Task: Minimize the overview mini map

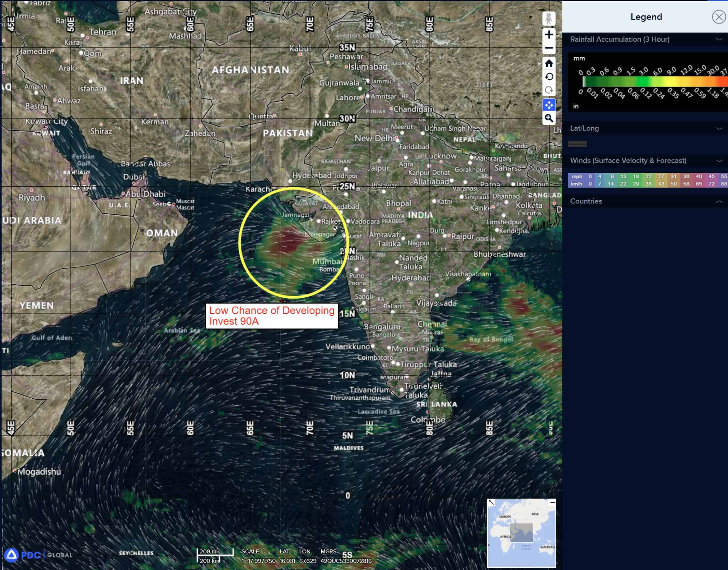Action: pos(553,502)
